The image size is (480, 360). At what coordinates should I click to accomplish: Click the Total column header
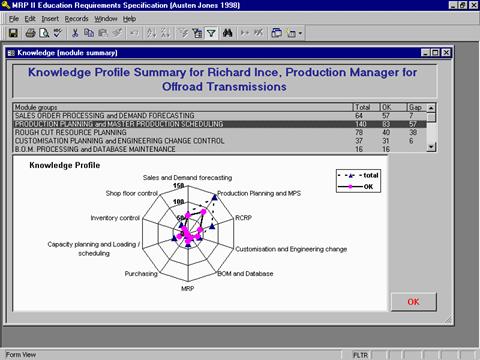tap(367, 107)
